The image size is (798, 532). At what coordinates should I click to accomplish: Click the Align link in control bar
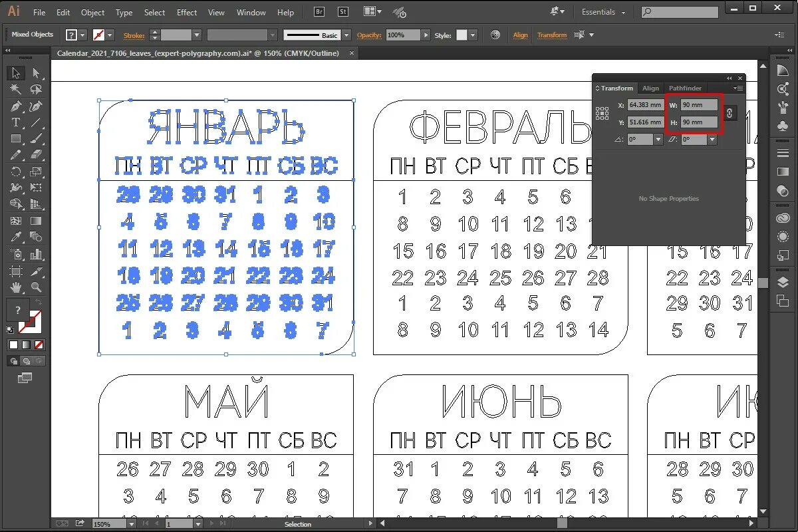click(x=519, y=35)
